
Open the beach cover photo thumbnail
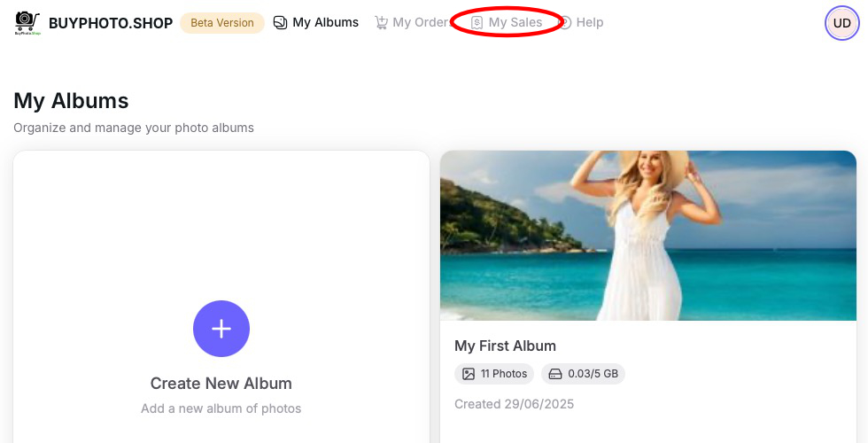coord(648,235)
